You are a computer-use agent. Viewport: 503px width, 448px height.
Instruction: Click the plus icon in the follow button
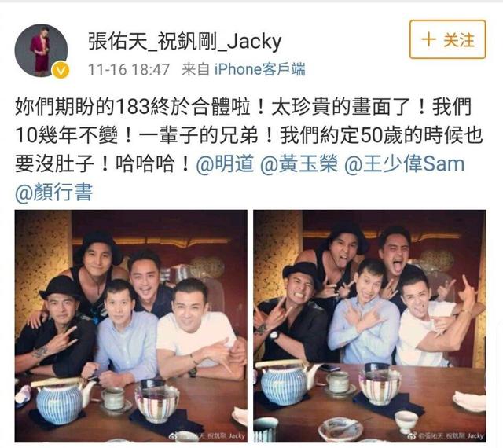click(x=428, y=40)
